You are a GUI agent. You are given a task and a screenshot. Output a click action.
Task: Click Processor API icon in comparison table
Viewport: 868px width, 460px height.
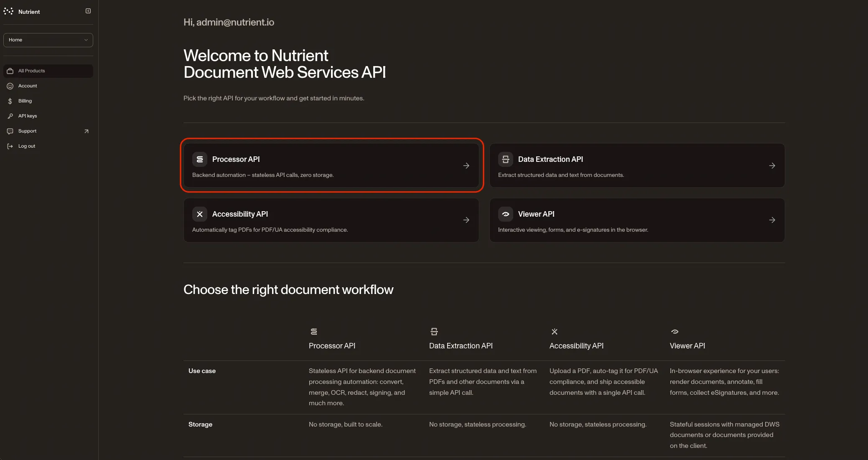(314, 332)
